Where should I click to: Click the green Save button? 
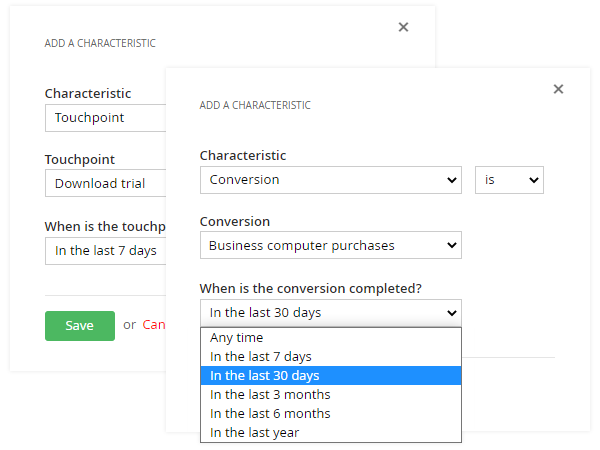[80, 326]
